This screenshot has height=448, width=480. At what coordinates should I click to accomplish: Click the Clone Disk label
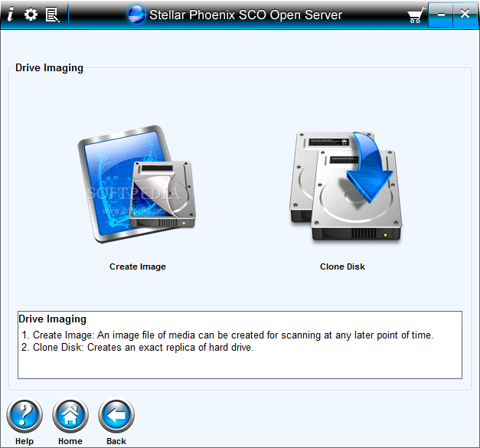(x=342, y=267)
